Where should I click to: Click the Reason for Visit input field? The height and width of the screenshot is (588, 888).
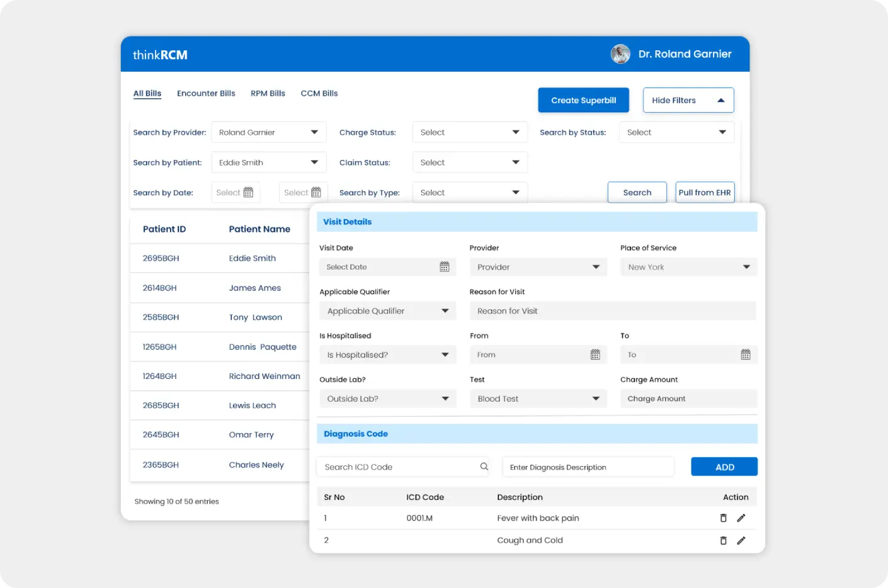point(612,310)
